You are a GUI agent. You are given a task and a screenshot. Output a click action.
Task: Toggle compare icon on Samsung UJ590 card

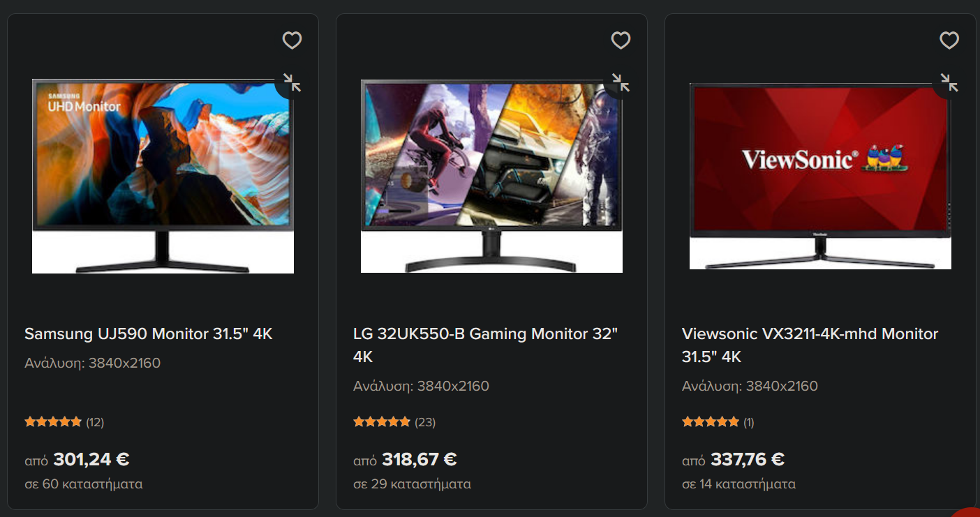point(292,83)
